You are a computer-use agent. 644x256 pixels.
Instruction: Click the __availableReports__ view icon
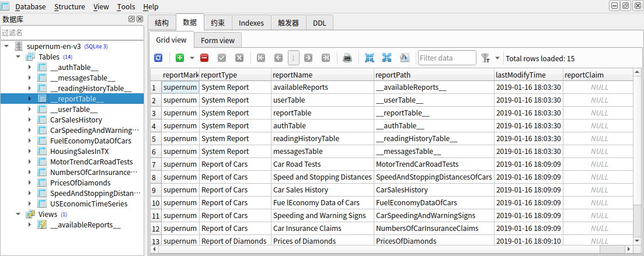(42, 225)
